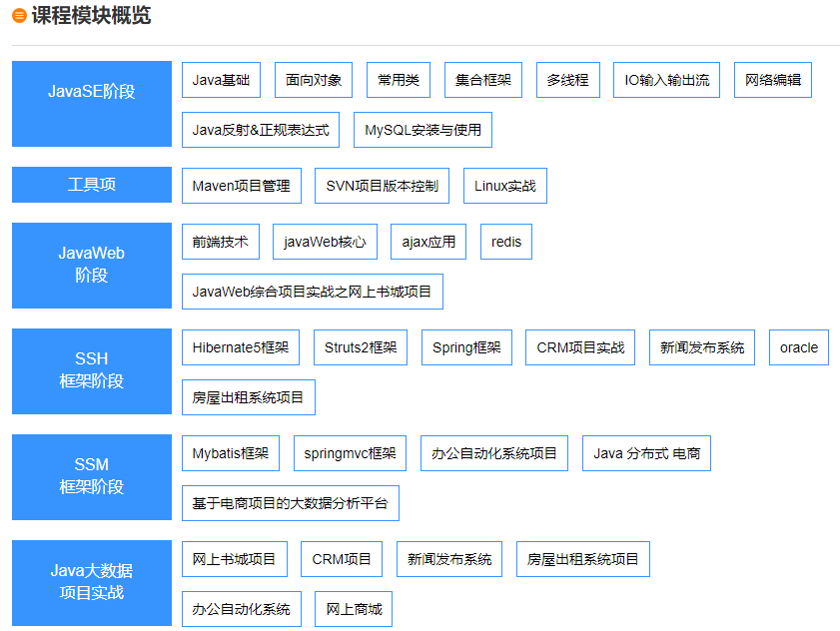Open the SVN项目版本控制 module
The image size is (840, 631).
(x=383, y=185)
